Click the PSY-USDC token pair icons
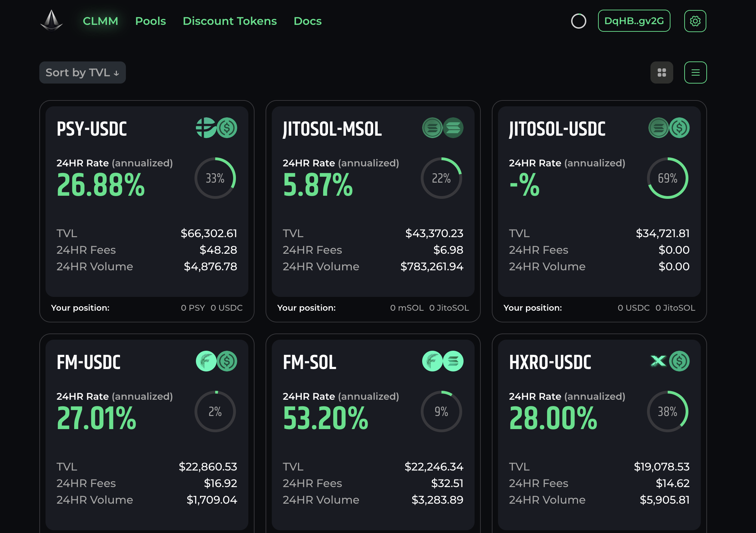Image resolution: width=756 pixels, height=533 pixels. click(217, 128)
